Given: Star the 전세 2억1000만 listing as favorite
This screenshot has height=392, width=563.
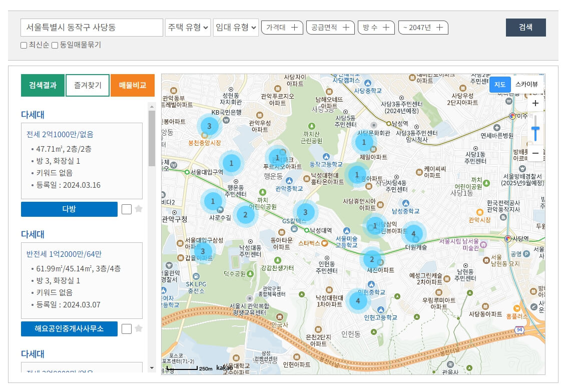Looking at the screenshot, I should (x=139, y=209).
